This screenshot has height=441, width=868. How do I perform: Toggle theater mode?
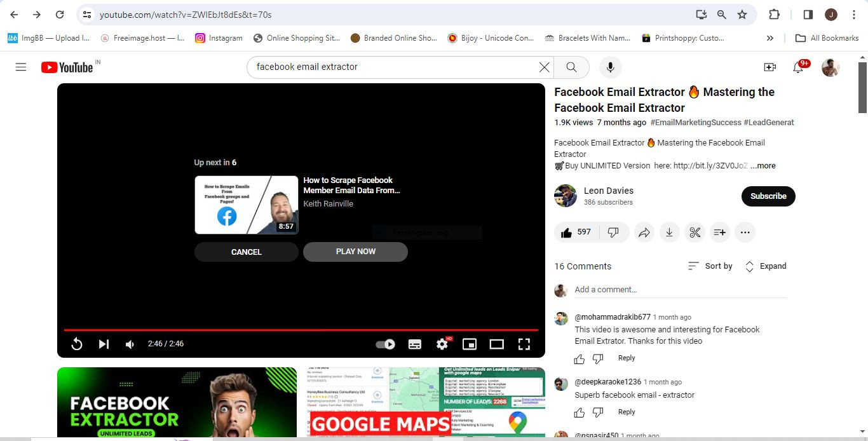click(x=497, y=344)
